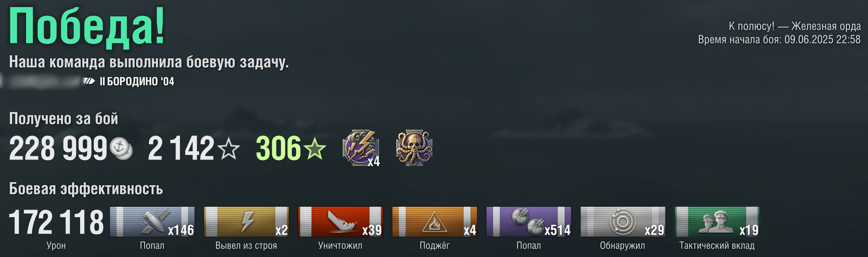Click the skull octopus achievement medal
Viewport: 868px width, 257px height.
coord(414,148)
